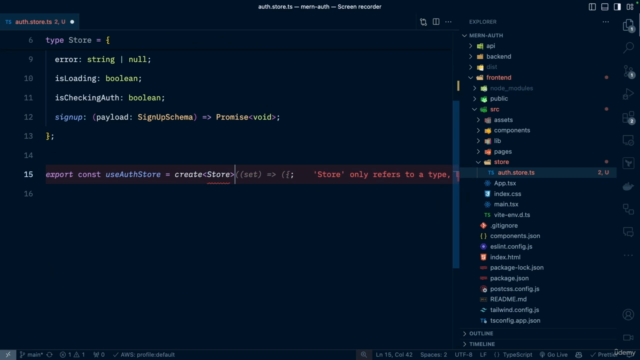The image size is (640, 360).
Task: Open the Docker whale icon
Action: tap(628, 187)
